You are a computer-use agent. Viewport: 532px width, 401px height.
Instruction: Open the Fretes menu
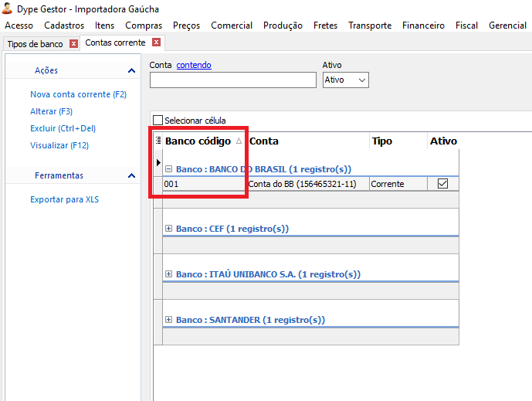tap(325, 25)
